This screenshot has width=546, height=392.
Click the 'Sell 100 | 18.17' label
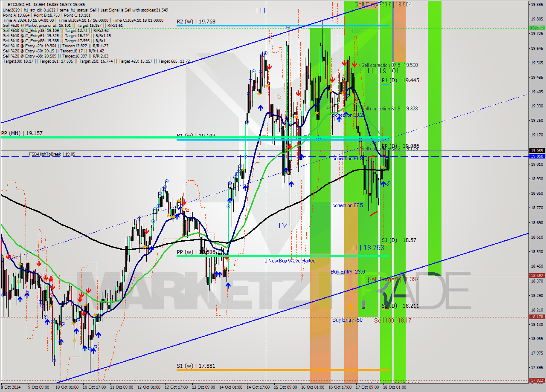(x=392, y=320)
